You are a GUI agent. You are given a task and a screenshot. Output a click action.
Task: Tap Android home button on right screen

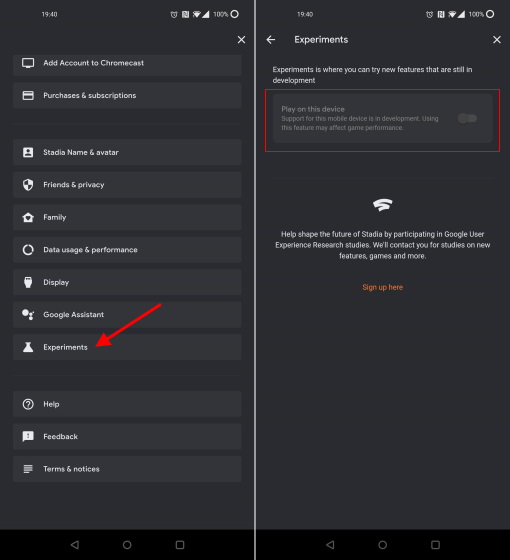382,545
